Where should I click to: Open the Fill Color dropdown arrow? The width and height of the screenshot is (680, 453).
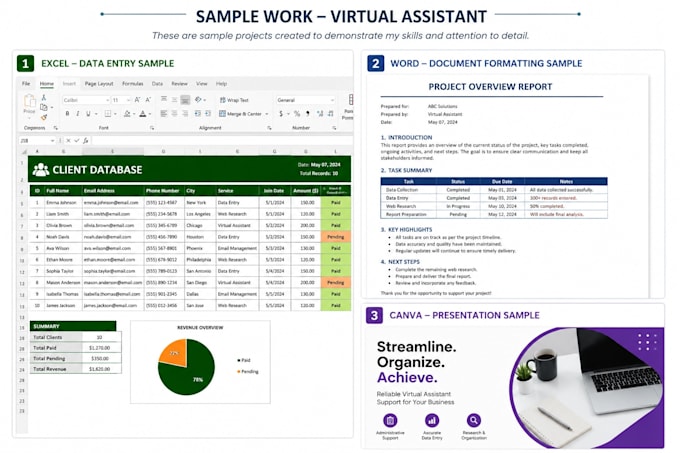(134, 114)
